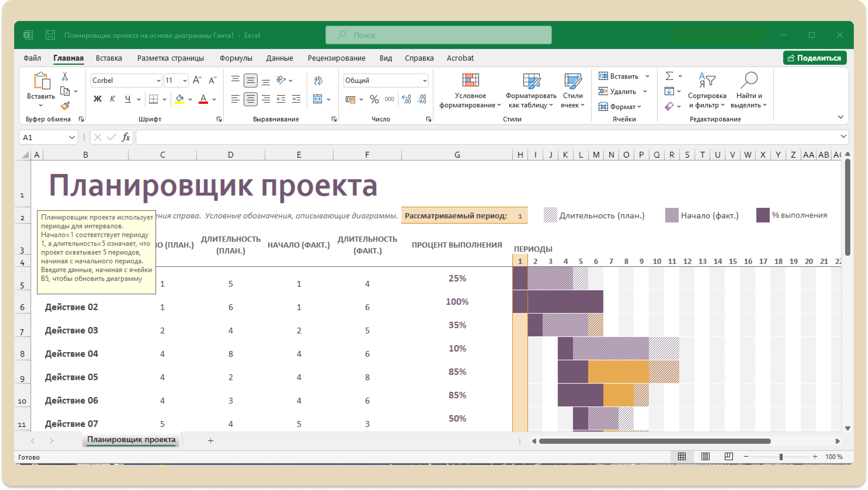Image resolution: width=868 pixels, height=490 pixels.
Task: Open Format as Table (Форматировать как таблицу)
Action: (x=531, y=91)
